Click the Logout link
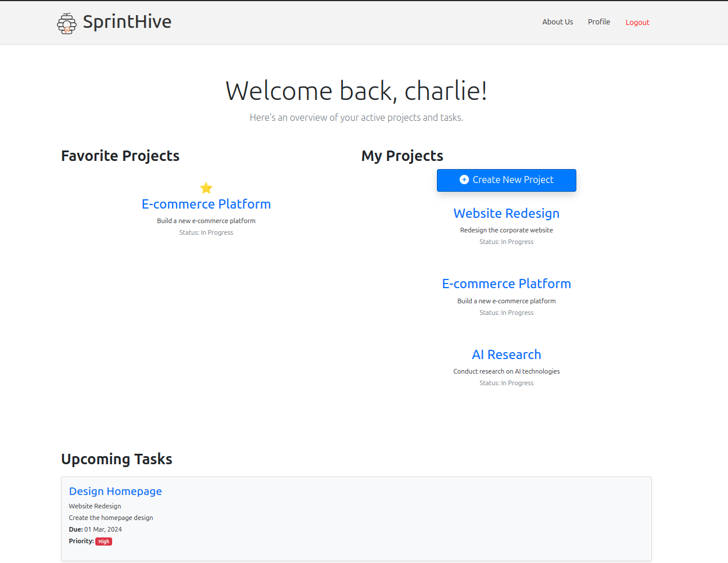Screen dimensions: 728x563 point(637,22)
